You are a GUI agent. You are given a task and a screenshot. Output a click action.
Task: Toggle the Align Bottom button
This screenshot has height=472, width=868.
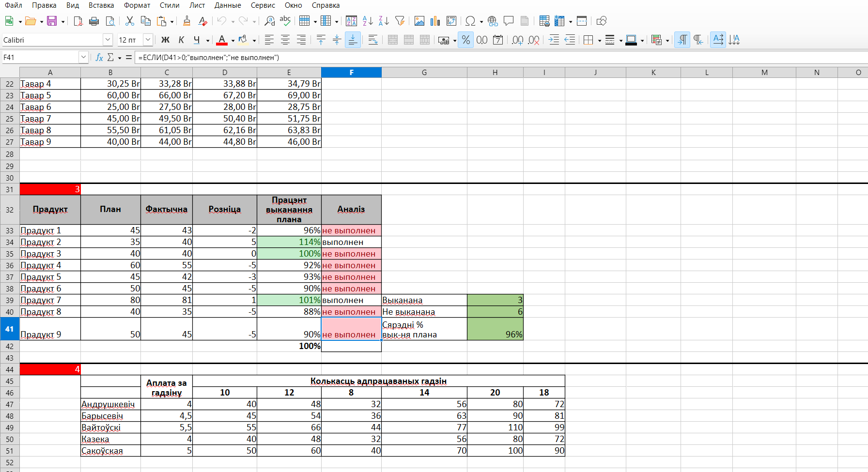[353, 40]
